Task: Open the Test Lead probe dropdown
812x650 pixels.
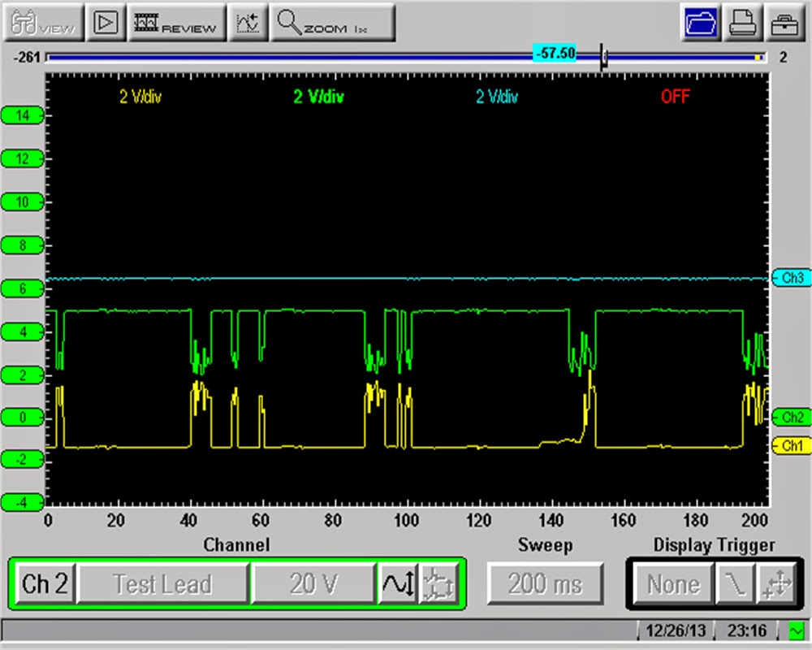Action: (x=162, y=583)
